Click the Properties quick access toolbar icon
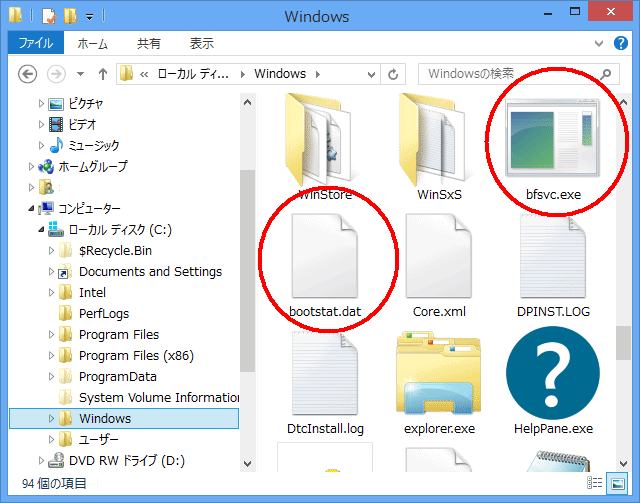Screen dimensions: 640x503 point(49,16)
